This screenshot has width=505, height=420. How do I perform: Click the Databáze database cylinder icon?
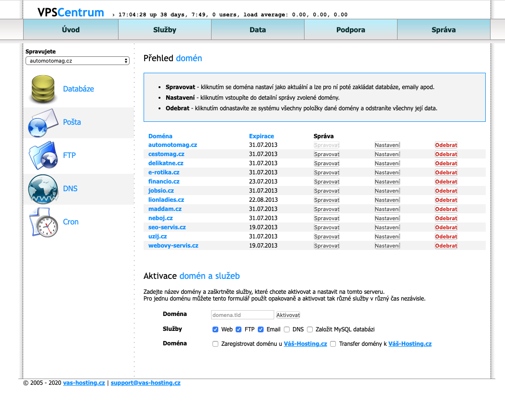click(42, 89)
